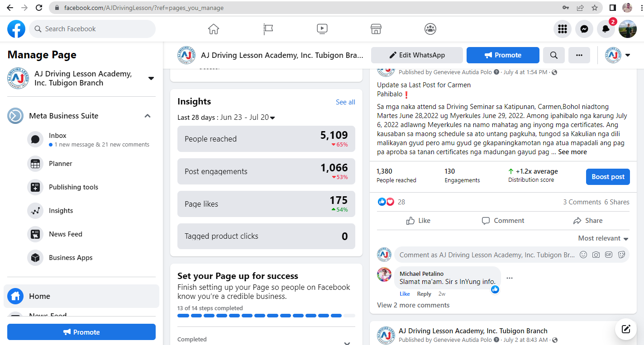Open the Tagged product clicks card

[266, 236]
